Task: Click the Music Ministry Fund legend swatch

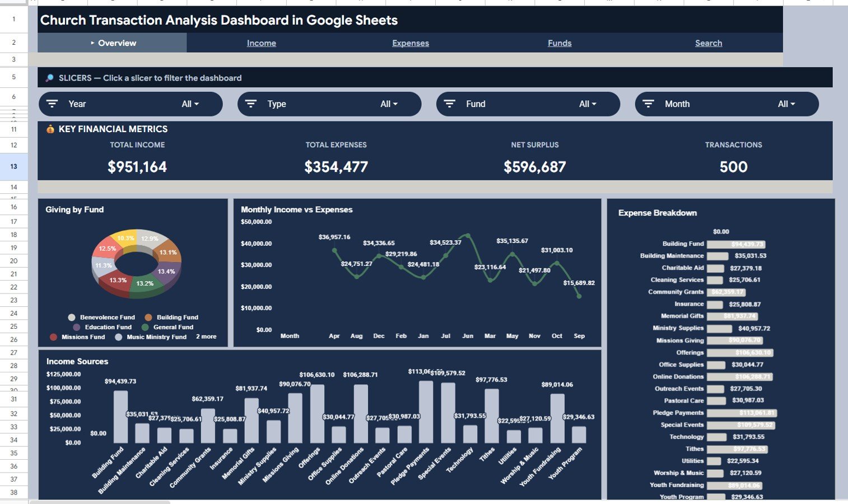Action: [x=118, y=337]
